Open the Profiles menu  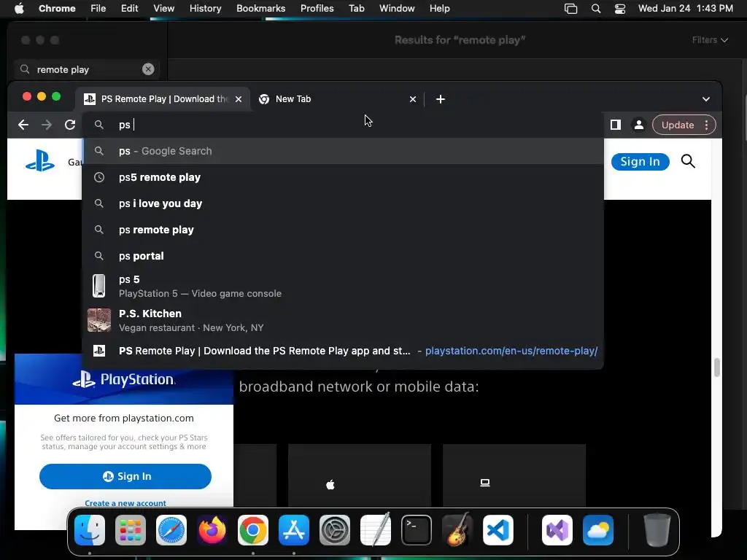tap(317, 8)
